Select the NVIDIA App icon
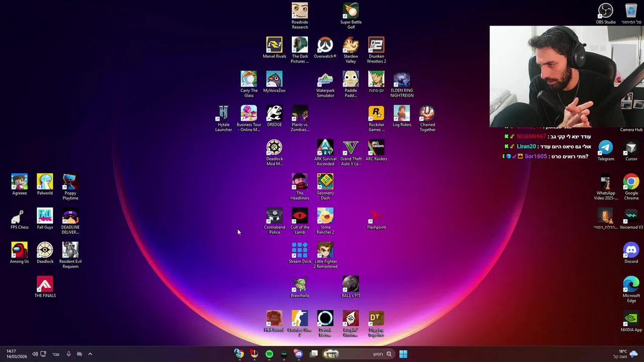This screenshot has height=362, width=644. [631, 321]
